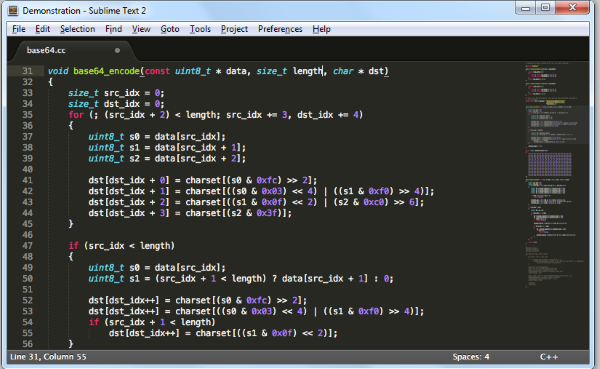Open the Spaces: 4 indentation selector
This screenshot has width=600, height=369.
[x=471, y=357]
